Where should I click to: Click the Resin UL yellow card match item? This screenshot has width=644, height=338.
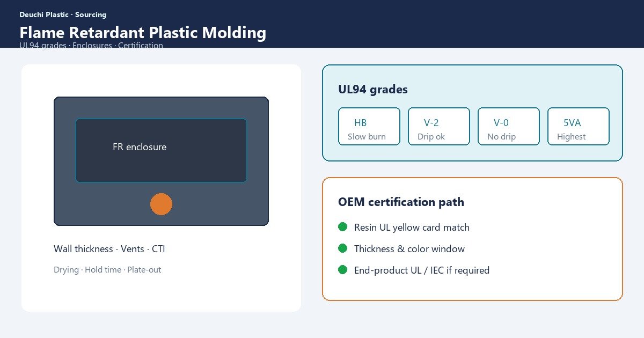point(412,227)
